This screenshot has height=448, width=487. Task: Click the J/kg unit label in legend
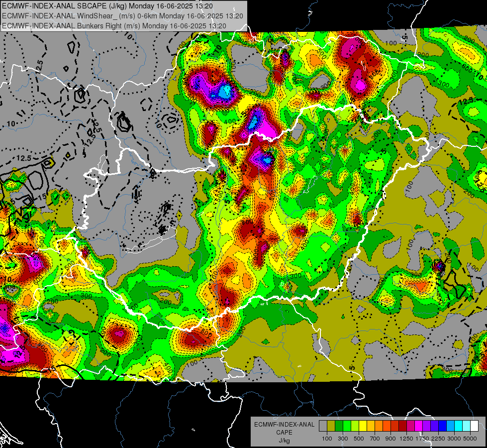pos(284,441)
